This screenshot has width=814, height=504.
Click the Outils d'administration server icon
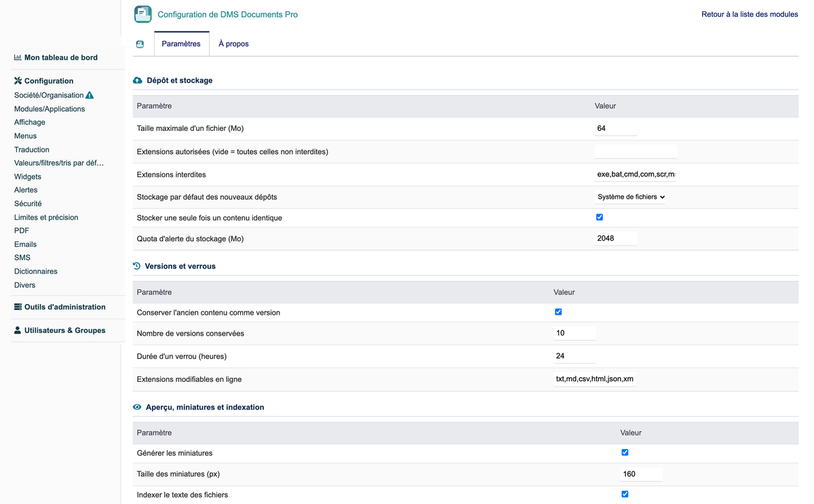click(x=18, y=307)
